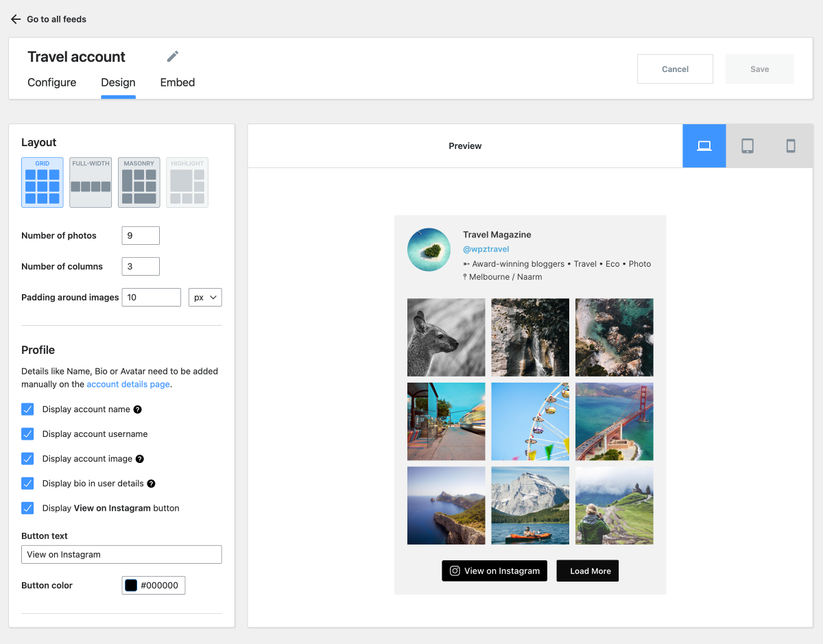Click the Cancel button
Viewport: 823px width, 644px height.
point(675,69)
